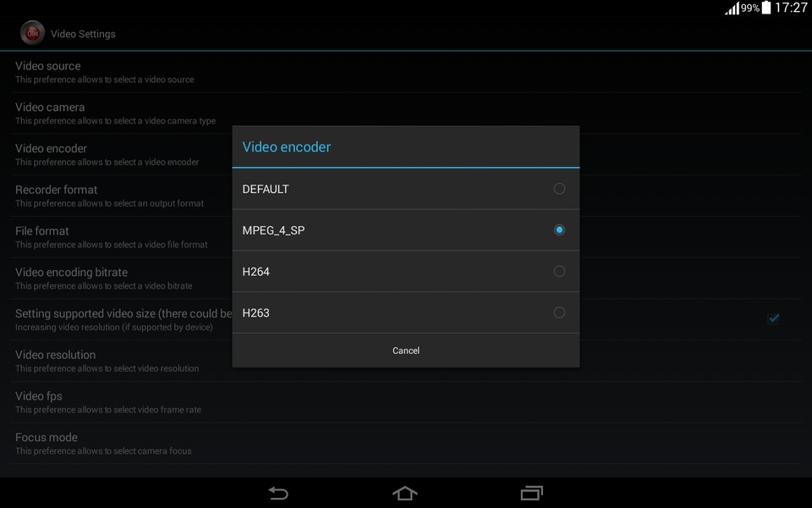The width and height of the screenshot is (812, 508).
Task: Click the Video Settings title text
Action: click(83, 34)
